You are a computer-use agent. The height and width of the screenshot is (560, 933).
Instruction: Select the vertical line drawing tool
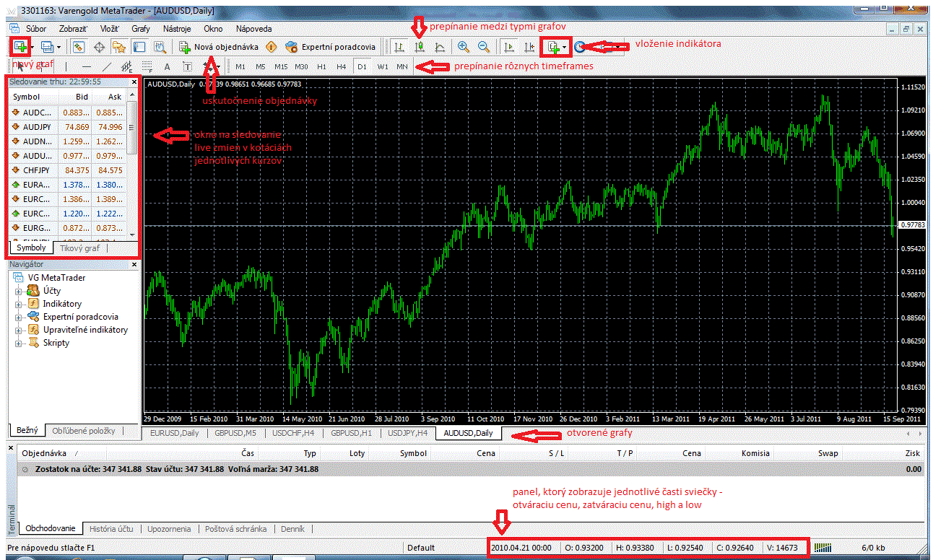click(66, 66)
